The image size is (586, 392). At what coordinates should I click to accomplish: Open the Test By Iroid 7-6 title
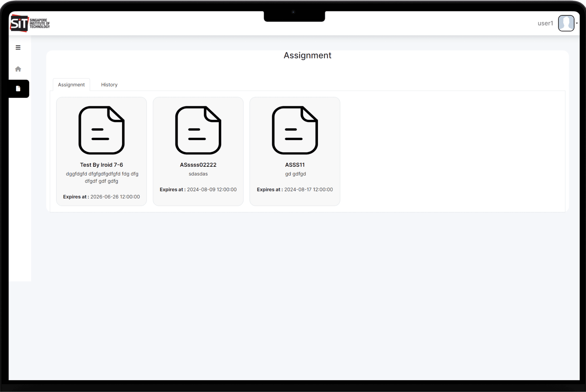coord(101,165)
